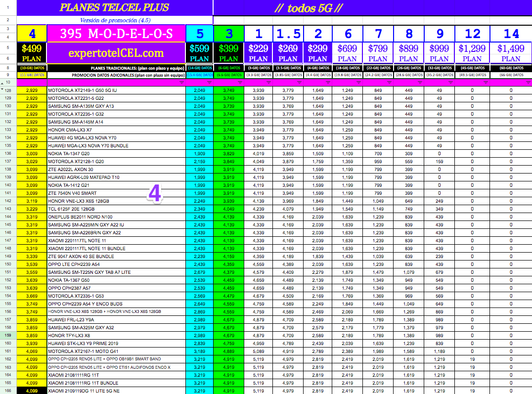Select the $399 PLAN header cell
The width and height of the screenshot is (532, 394).
pyautogui.click(x=229, y=53)
